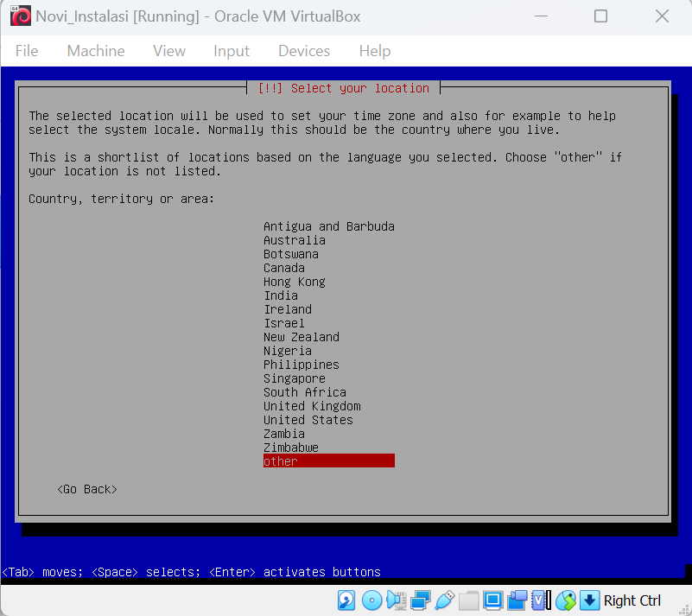Screen dimensions: 692x616
Task: Click the shared folders status icon
Action: 469,600
